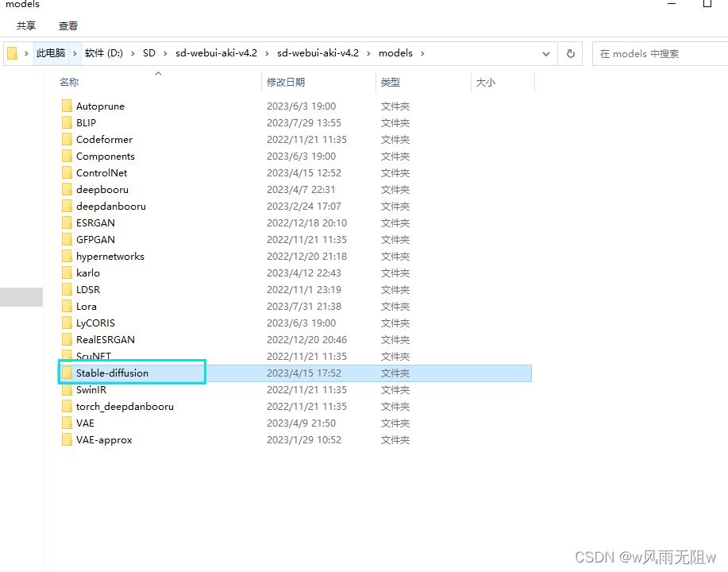This screenshot has width=728, height=572.
Task: Click the 文件夹 type cell of karlo
Action: point(395,273)
